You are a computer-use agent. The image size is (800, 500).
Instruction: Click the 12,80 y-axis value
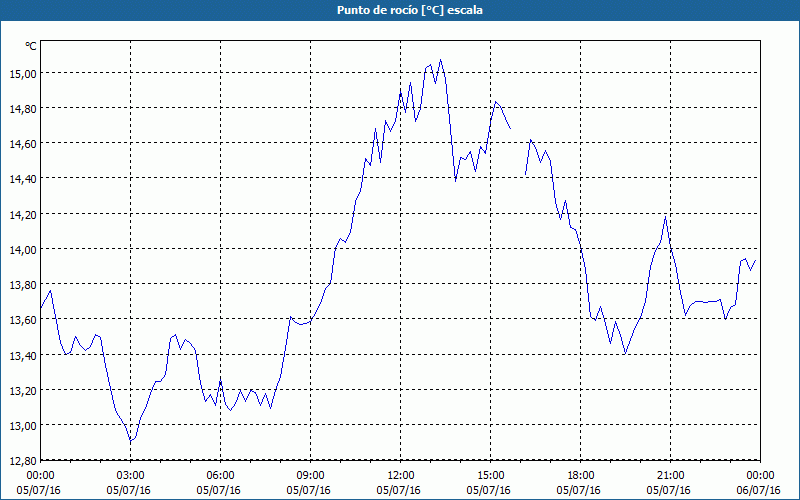(23, 461)
